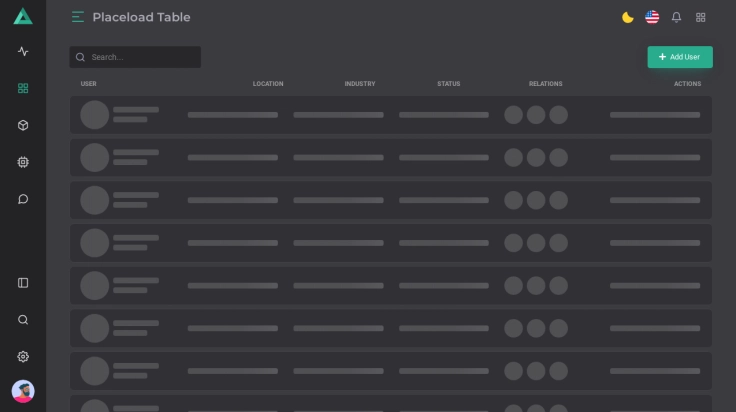Click the green triangle logo in sidebar
Screen dimensions: 736x412
pyautogui.click(x=23, y=16)
